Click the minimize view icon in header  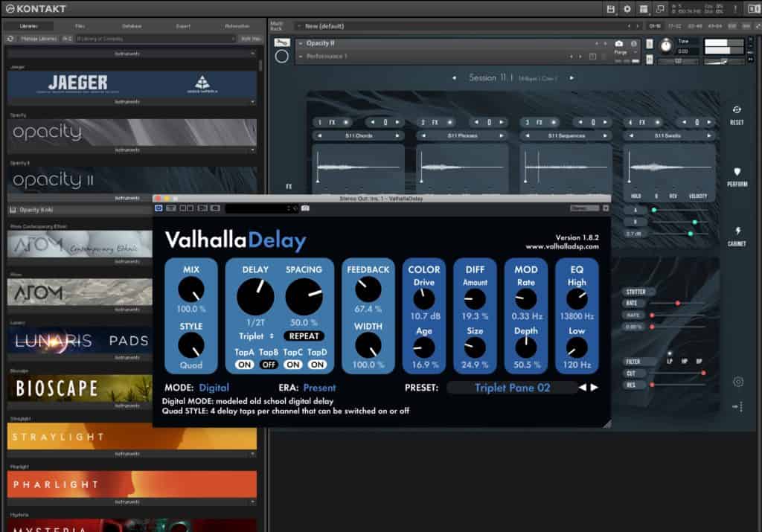point(660,9)
